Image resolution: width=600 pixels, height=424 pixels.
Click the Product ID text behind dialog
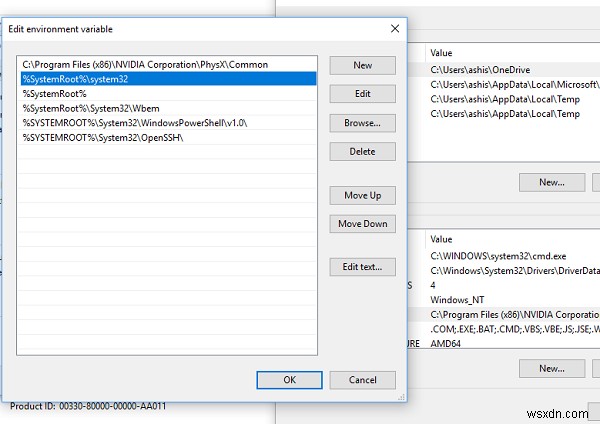tap(88, 406)
